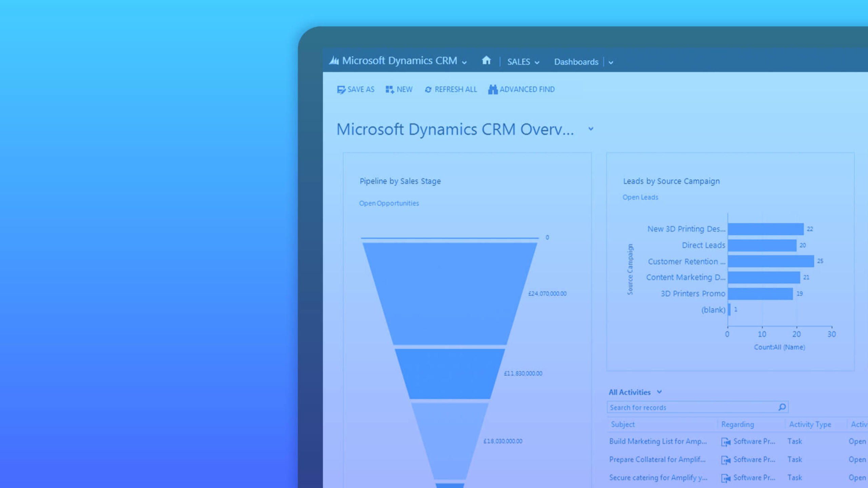Viewport: 868px width, 488px height.
Task: Open Software Pr... in Build Marketing row
Action: (x=754, y=441)
